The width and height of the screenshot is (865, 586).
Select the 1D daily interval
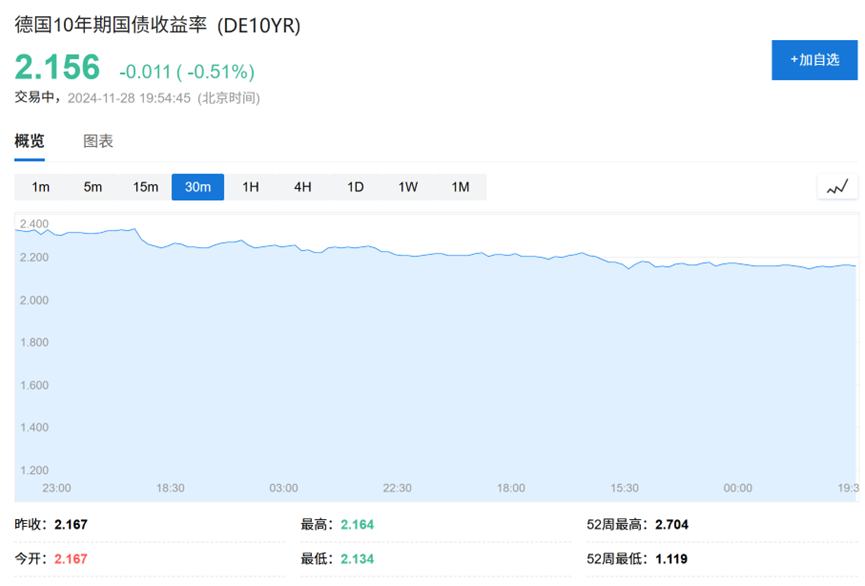pos(354,186)
